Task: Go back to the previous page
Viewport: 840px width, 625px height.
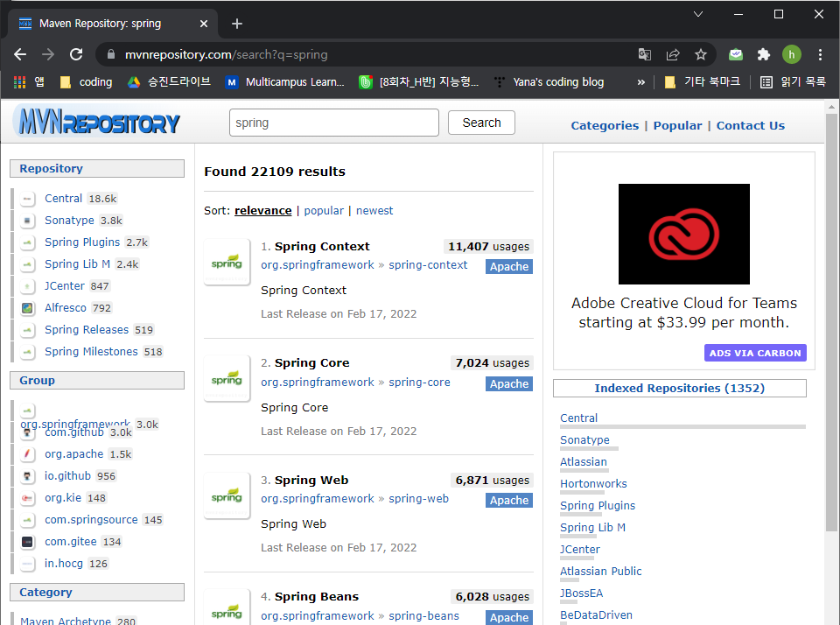Action: click(20, 54)
